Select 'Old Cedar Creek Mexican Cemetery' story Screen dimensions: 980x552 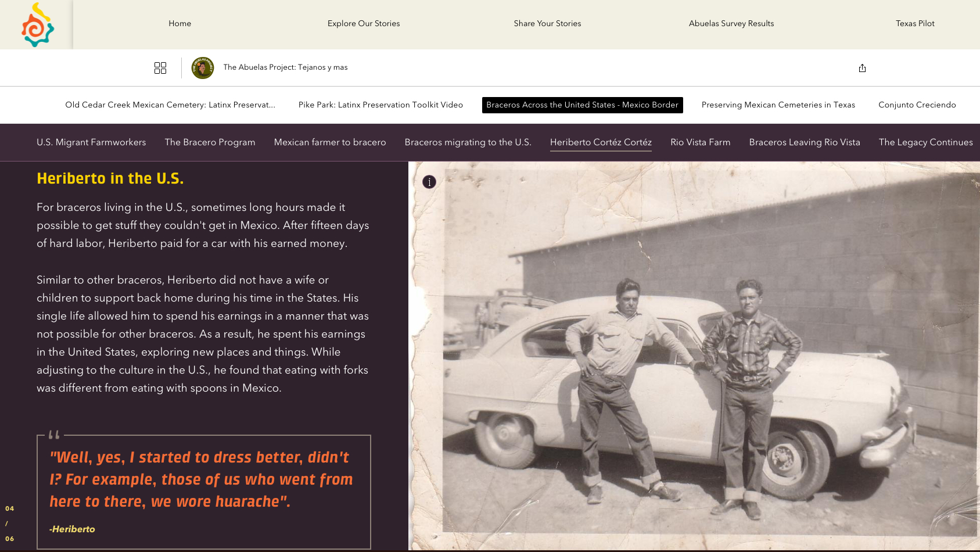(170, 105)
